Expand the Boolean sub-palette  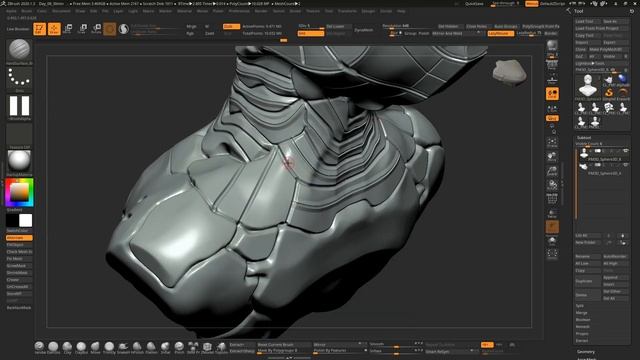(583, 320)
